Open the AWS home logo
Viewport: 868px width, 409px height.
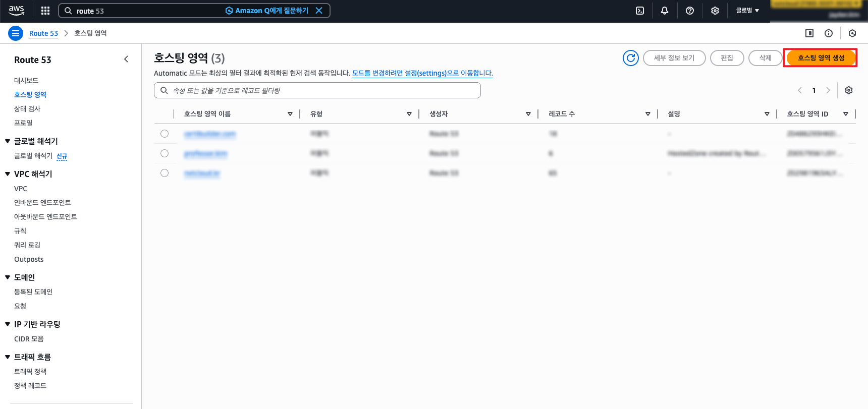pyautogui.click(x=16, y=10)
